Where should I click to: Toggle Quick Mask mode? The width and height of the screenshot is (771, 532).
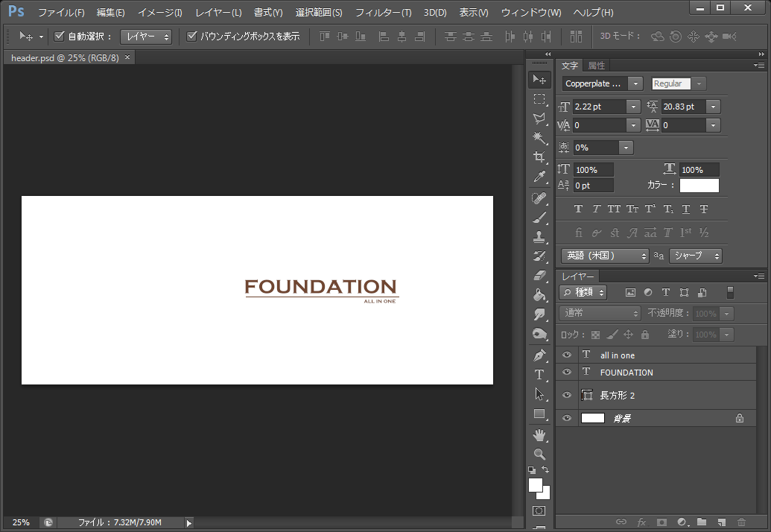click(539, 511)
